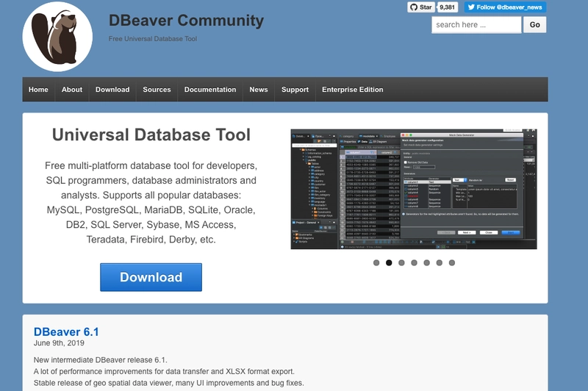Open the Sources menu item

point(157,90)
